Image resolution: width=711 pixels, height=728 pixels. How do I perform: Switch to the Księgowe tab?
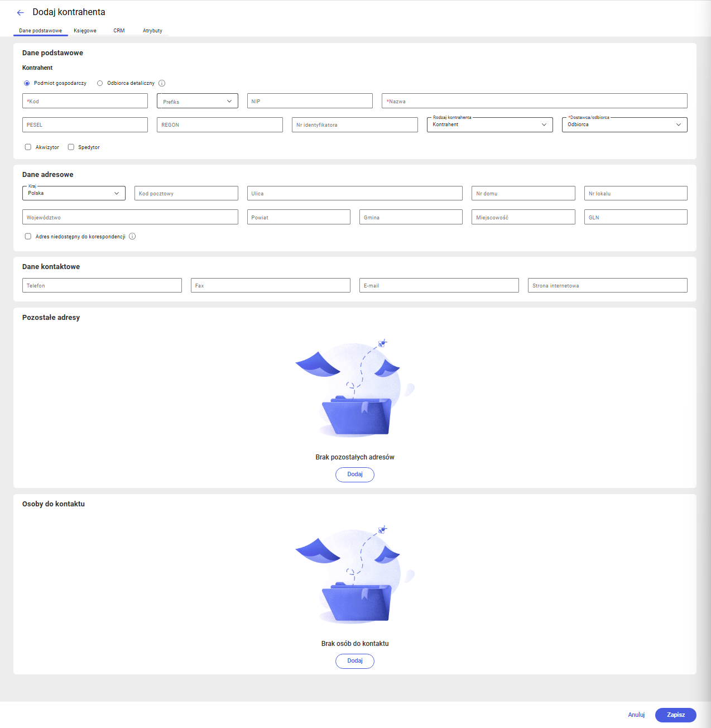coord(85,31)
